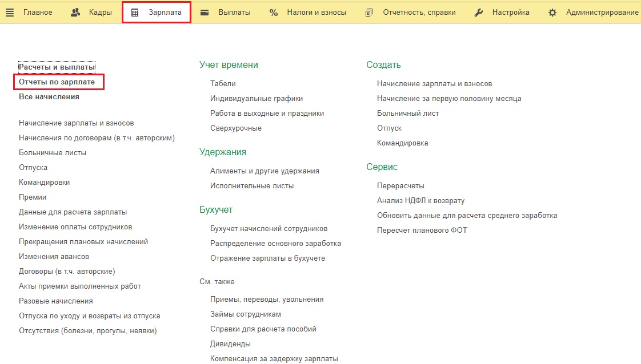Open the Кадры section
The width and height of the screenshot is (641, 364).
point(101,13)
